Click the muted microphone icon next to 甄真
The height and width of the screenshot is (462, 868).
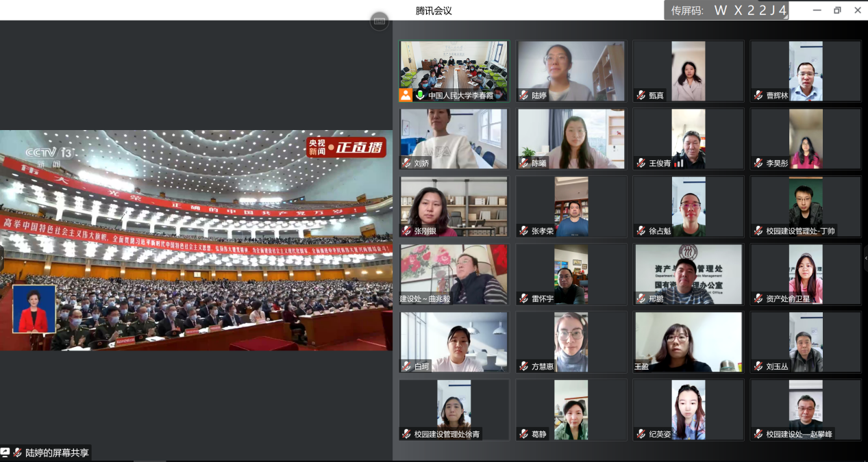tap(641, 95)
